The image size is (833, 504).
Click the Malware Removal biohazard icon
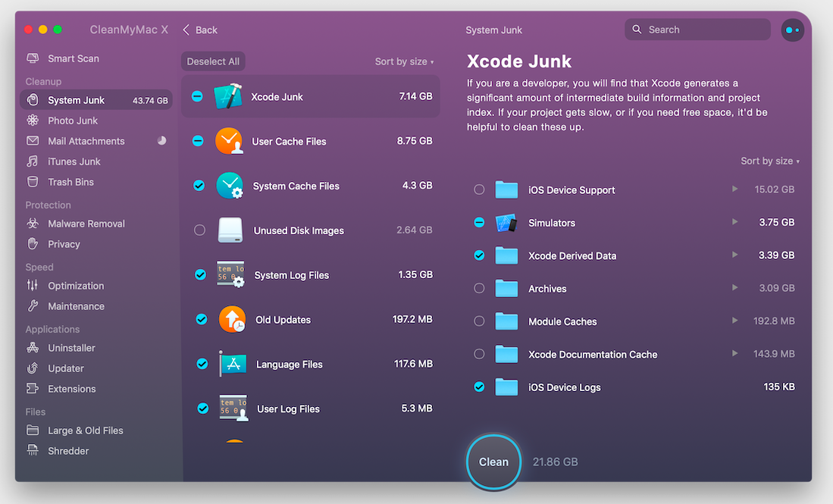pos(33,224)
